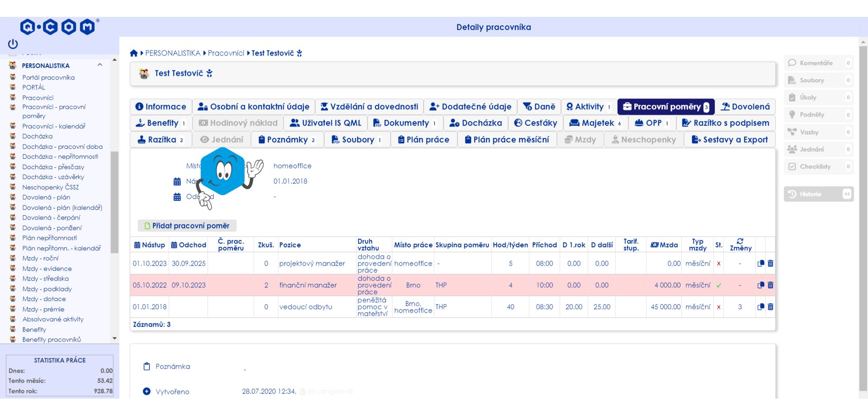Open Mzdy - prémie in sidebar
This screenshot has width=868, height=413.
43,309
